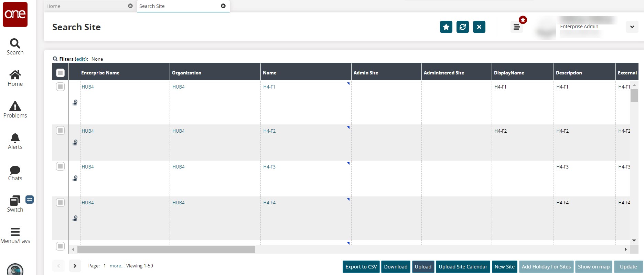Go to Home in sidebar

click(15, 78)
